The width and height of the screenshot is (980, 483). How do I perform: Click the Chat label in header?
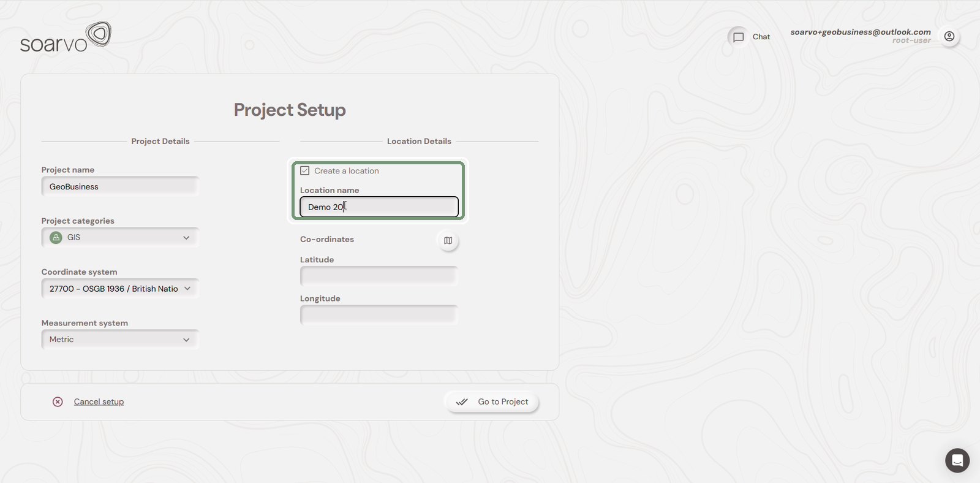(x=761, y=37)
